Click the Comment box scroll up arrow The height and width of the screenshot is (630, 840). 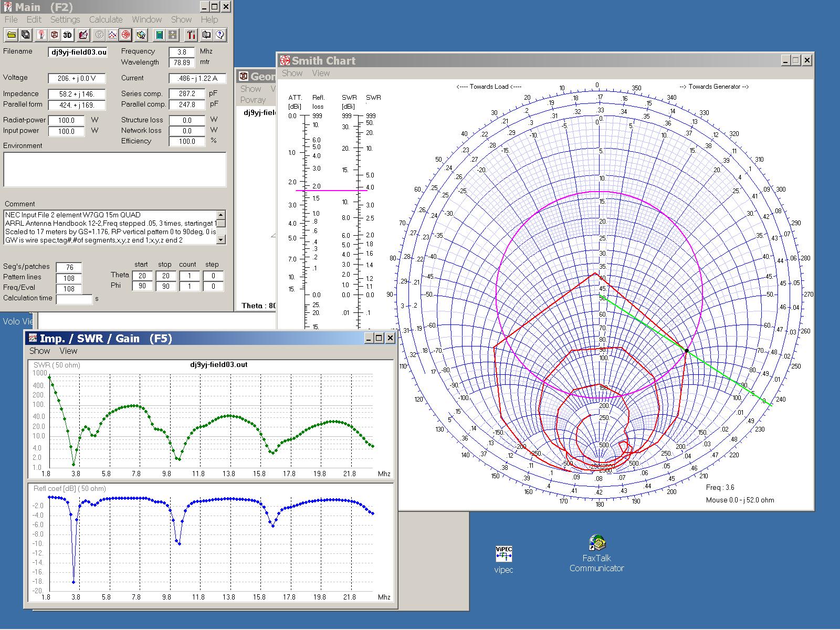click(x=221, y=215)
